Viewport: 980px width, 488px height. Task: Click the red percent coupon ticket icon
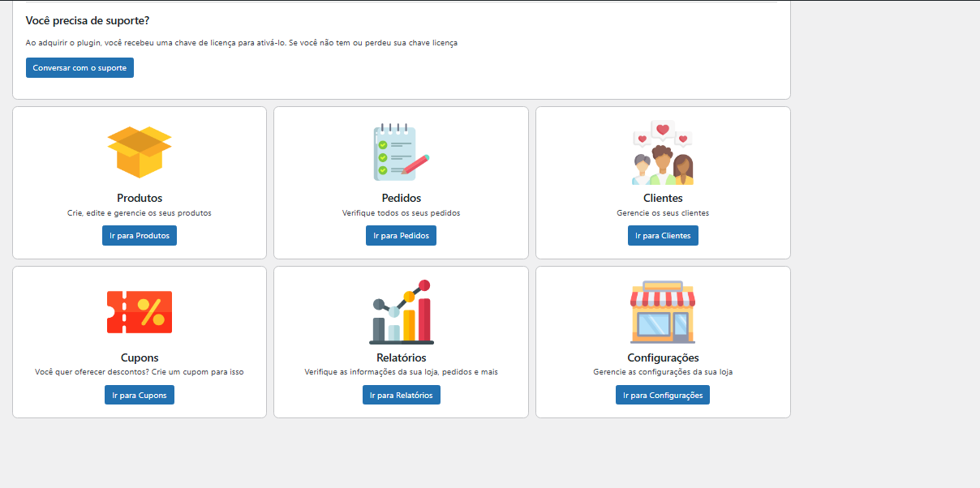140,312
